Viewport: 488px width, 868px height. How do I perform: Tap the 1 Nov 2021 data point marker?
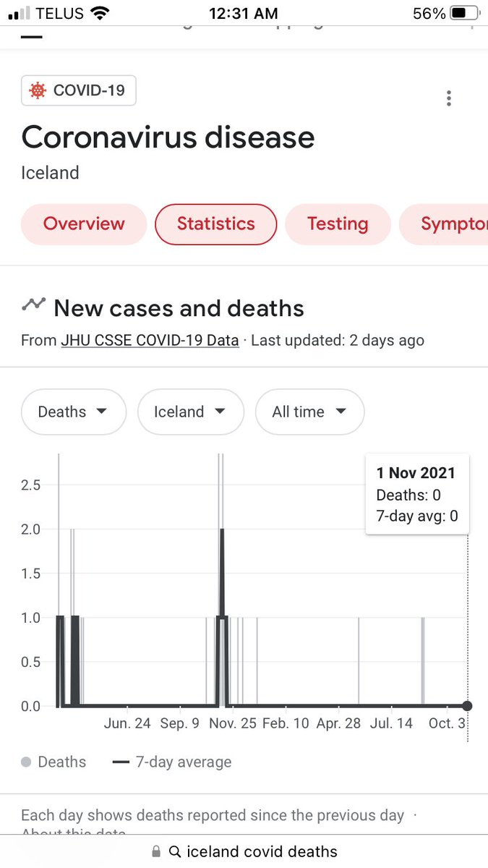(x=467, y=706)
